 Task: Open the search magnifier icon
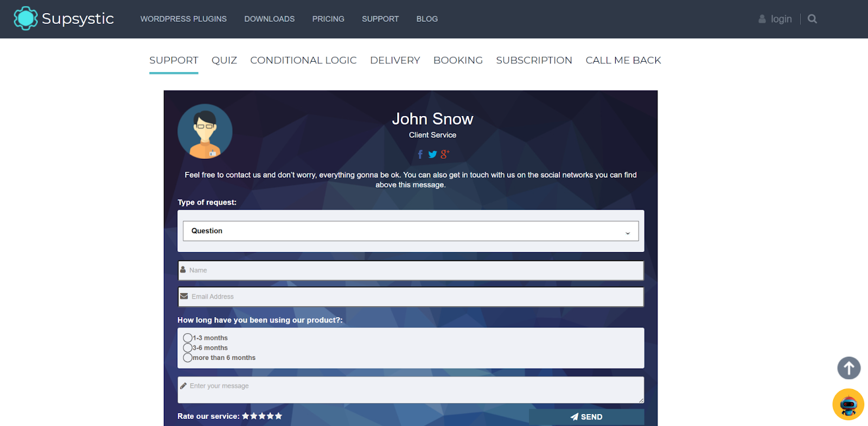(x=812, y=19)
